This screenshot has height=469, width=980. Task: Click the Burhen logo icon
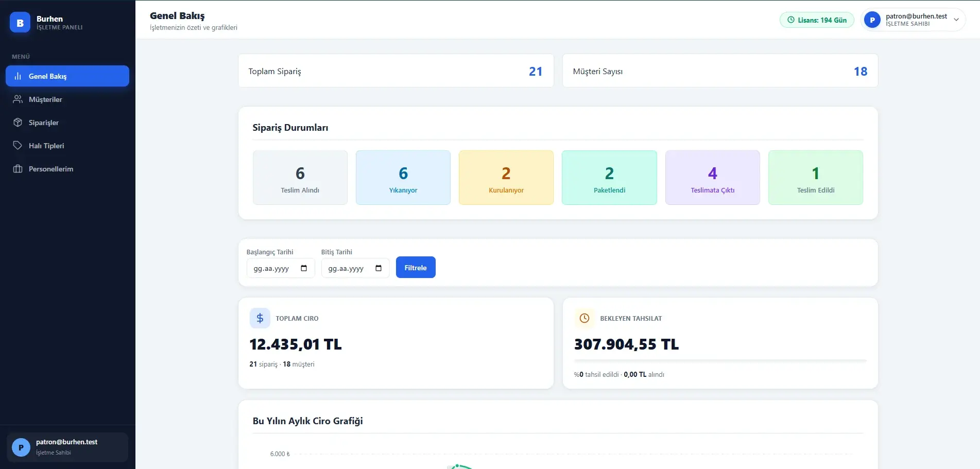pyautogui.click(x=20, y=23)
